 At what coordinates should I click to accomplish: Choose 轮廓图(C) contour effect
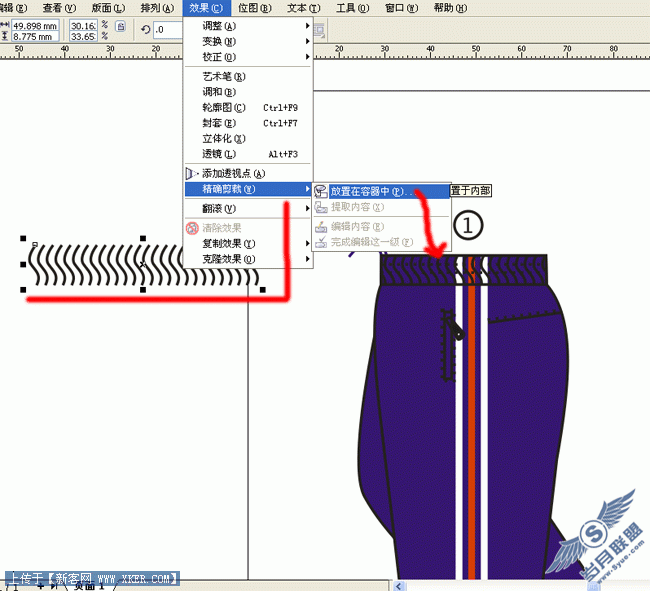click(248, 108)
